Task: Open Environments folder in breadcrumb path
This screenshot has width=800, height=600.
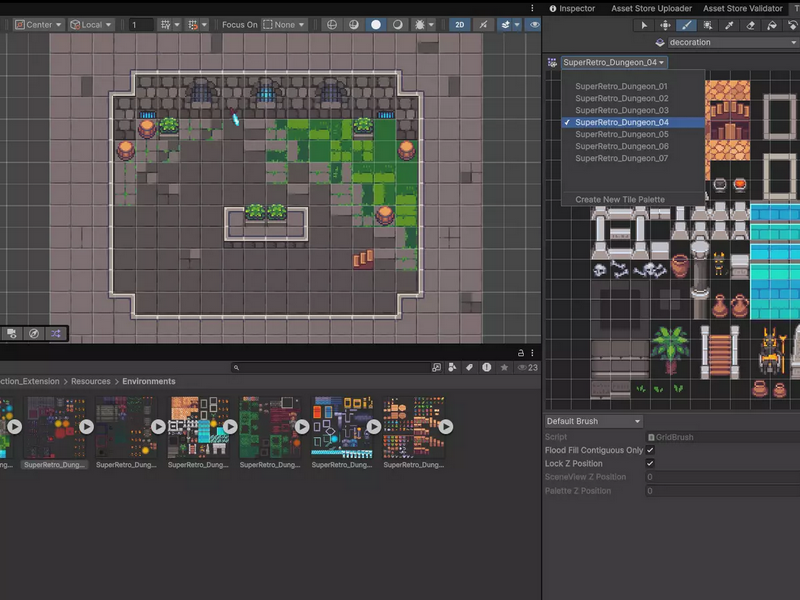Action: click(x=148, y=381)
